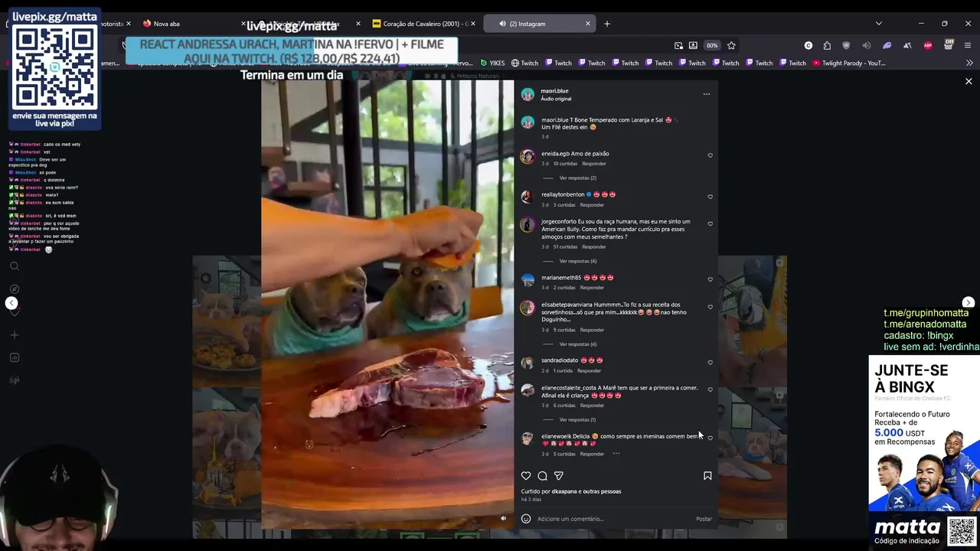Toggle video mute speaker icon

pos(503,518)
